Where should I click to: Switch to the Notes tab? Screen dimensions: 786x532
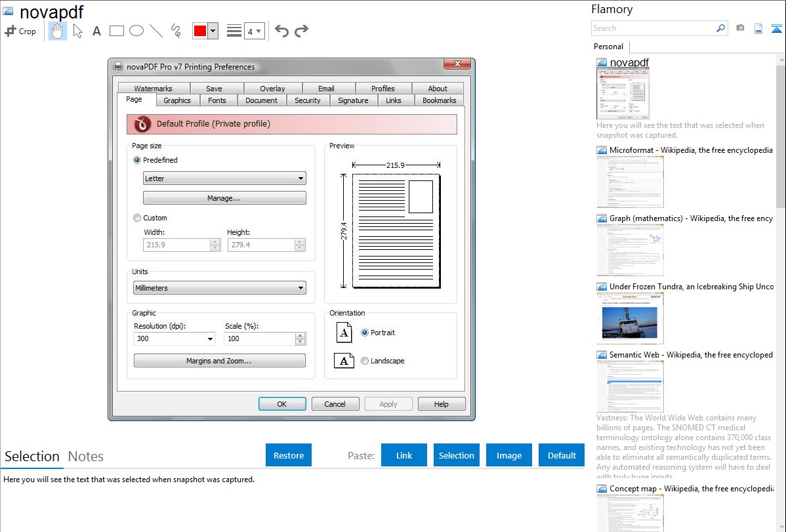[x=86, y=457]
